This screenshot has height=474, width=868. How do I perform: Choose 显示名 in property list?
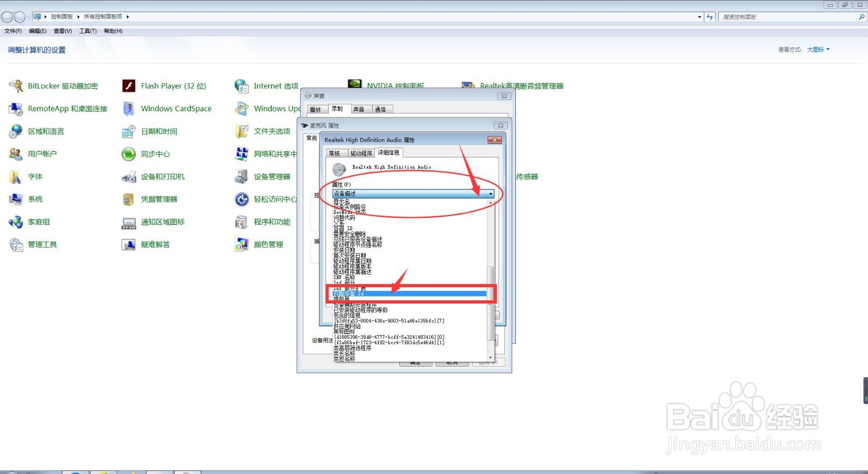pyautogui.click(x=410, y=201)
